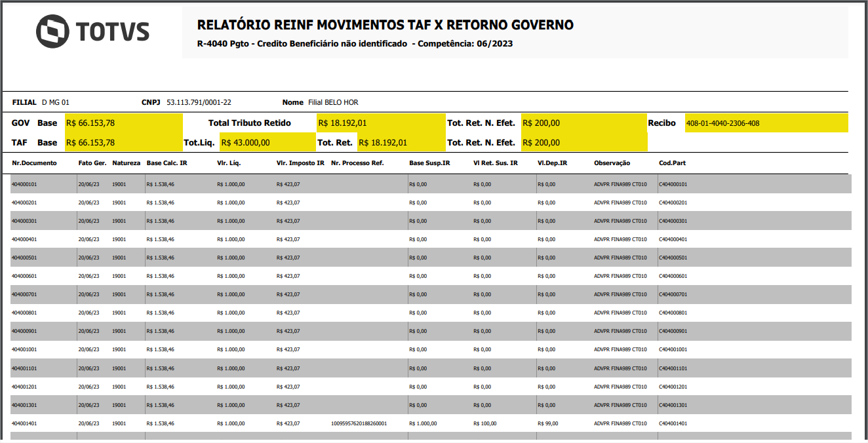Click the 'Cod.Part' column header
Screen dimensions: 868x443
pos(672,163)
